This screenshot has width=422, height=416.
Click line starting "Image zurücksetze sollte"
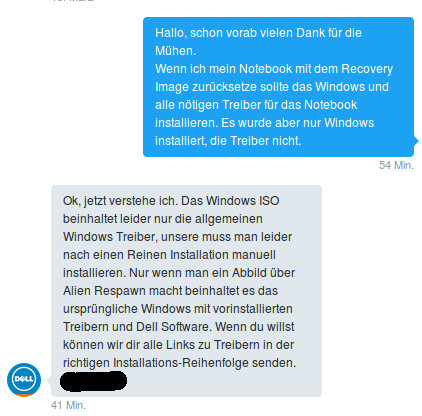(x=272, y=87)
